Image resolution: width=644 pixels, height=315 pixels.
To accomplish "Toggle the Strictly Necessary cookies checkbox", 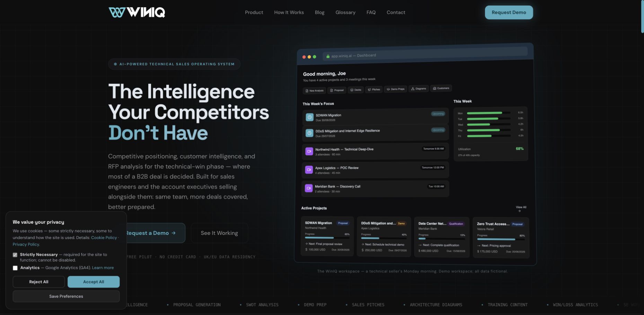I will click(15, 255).
